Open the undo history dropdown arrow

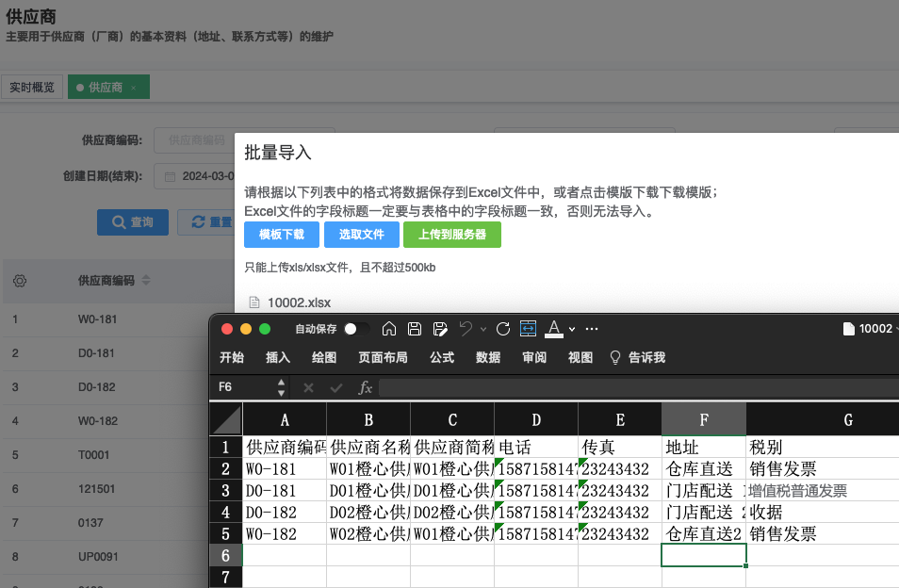pos(483,329)
